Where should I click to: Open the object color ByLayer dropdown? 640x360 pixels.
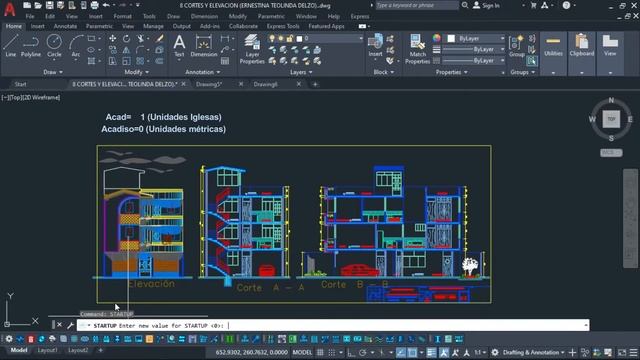coord(502,38)
